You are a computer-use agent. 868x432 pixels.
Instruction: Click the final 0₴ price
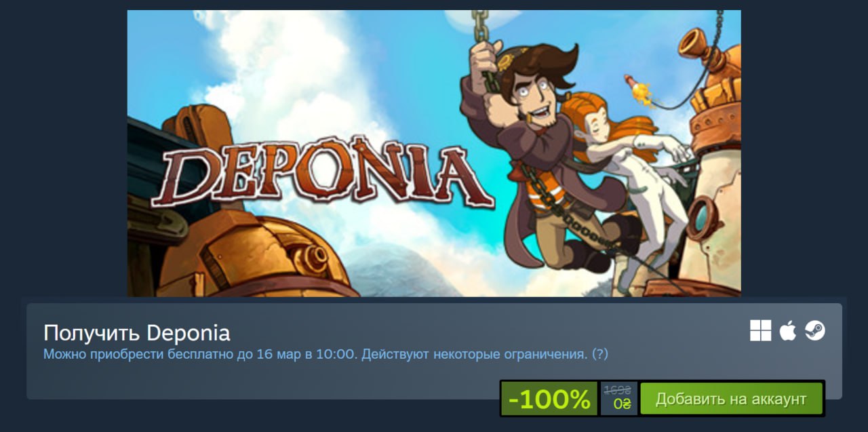(622, 404)
